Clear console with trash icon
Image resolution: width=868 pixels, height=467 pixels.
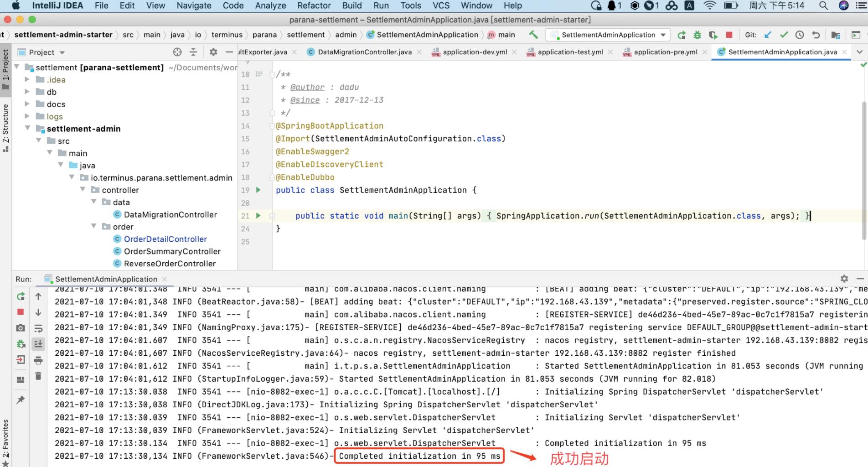click(38, 376)
